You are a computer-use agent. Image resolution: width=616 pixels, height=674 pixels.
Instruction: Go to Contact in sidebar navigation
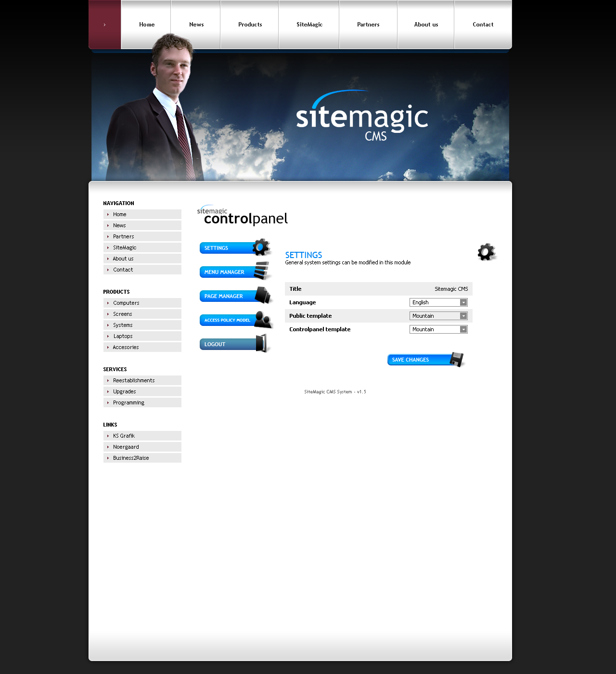pos(142,270)
